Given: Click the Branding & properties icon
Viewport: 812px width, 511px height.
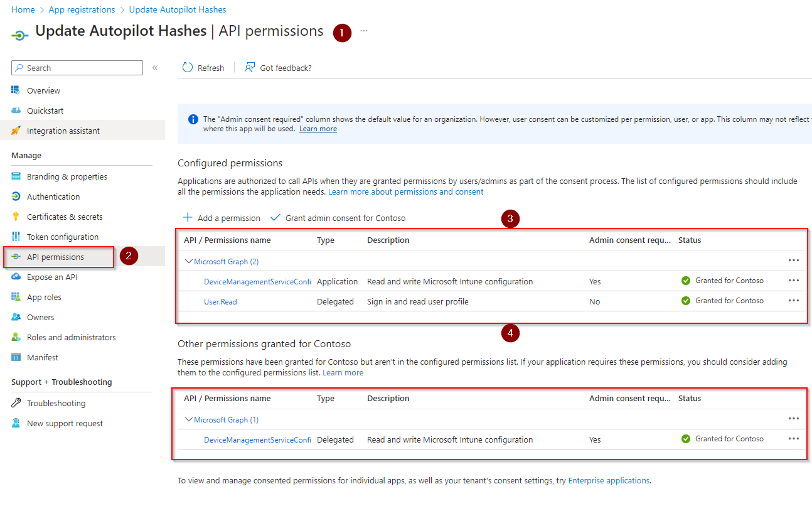Looking at the screenshot, I should (16, 176).
